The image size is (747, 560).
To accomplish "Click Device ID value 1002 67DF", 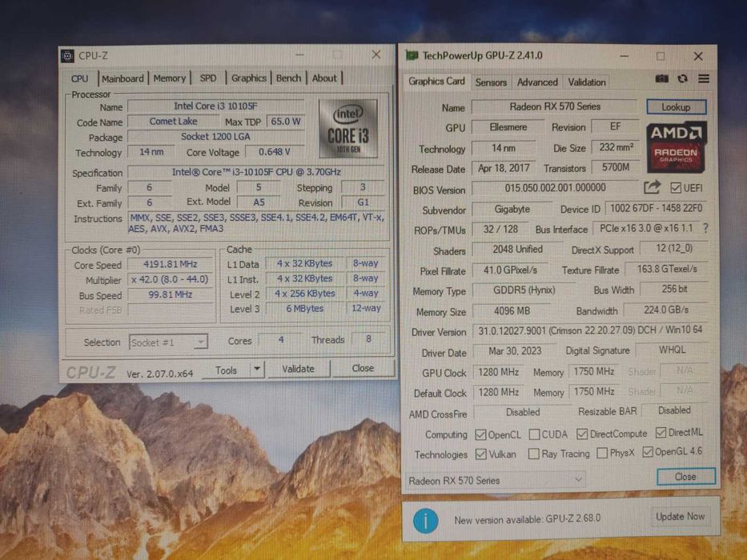I will (657, 208).
